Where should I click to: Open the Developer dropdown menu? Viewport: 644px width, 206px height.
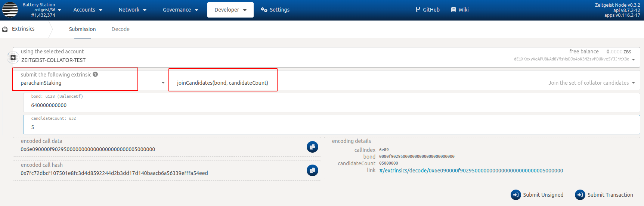pyautogui.click(x=230, y=10)
